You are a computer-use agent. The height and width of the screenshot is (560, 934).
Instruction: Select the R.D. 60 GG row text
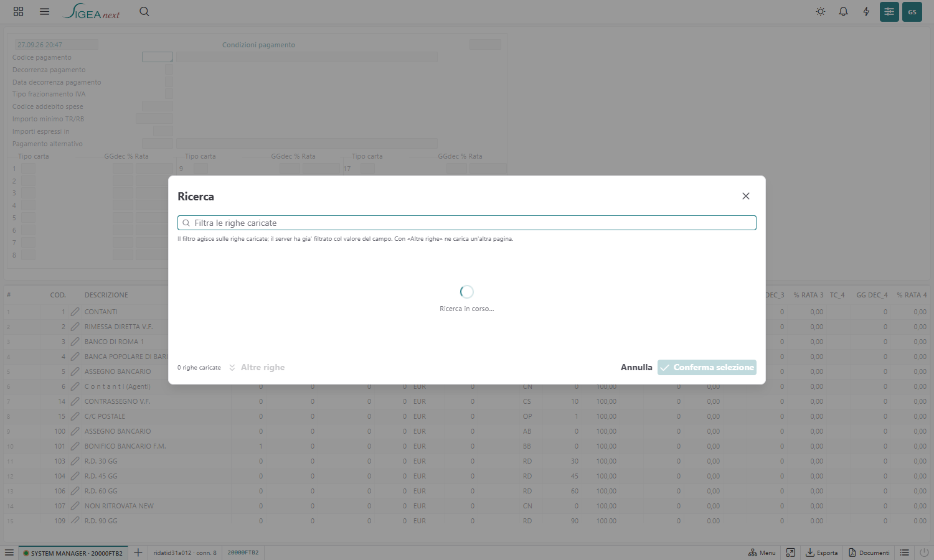pos(101,491)
